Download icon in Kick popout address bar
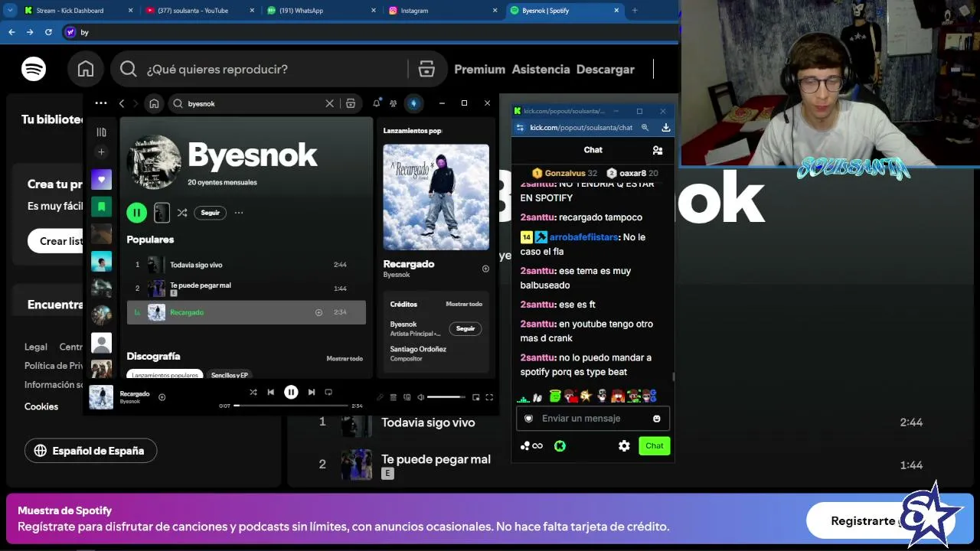Screen dimensions: 980x551 point(665,128)
